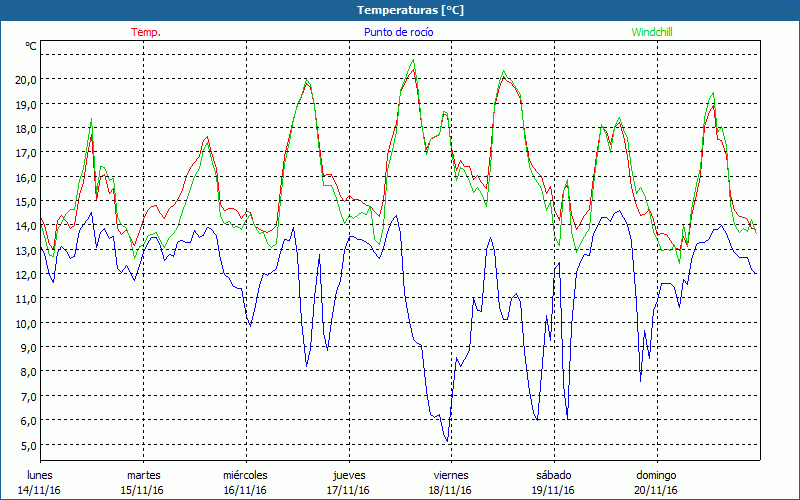Select the 12,0 value on the temperature axis
Screen dimensions: 800x500
pyautogui.click(x=26, y=274)
